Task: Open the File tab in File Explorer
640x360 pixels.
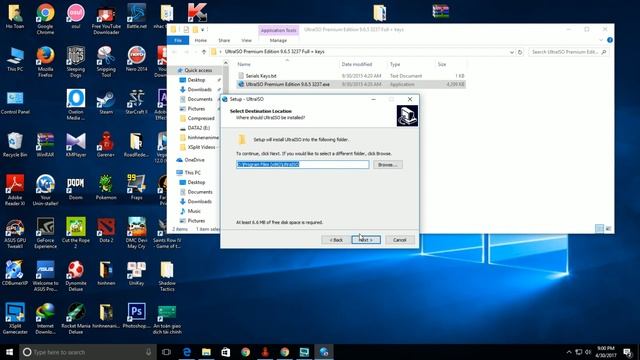Action: [178, 40]
